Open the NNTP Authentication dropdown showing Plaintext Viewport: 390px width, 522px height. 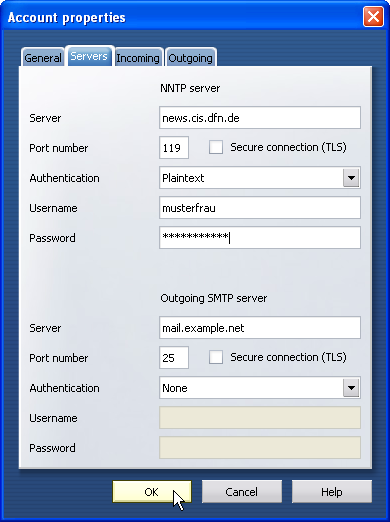(x=260, y=178)
